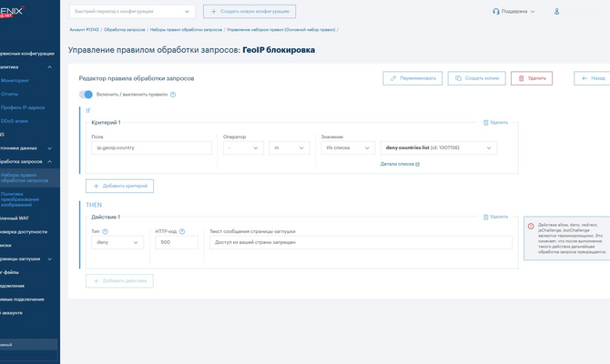Collapse the Analytics sidebar section
610x364 pixels.
coord(49,67)
